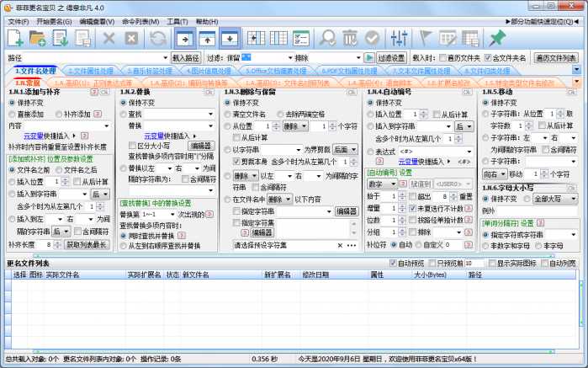Select the 清空文件名 radio button
This screenshot has width=588, height=368.
pyautogui.click(x=227, y=114)
